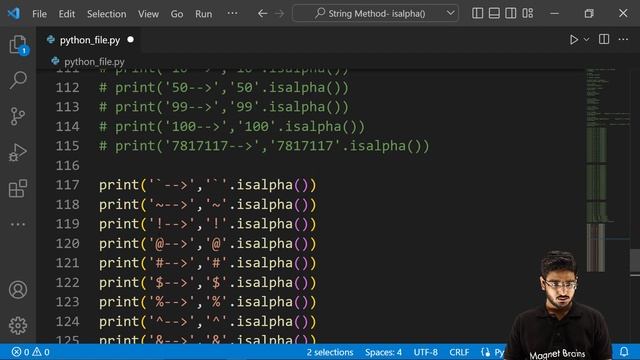
Task: Open the Explorer view in activity bar
Action: pos(18,44)
